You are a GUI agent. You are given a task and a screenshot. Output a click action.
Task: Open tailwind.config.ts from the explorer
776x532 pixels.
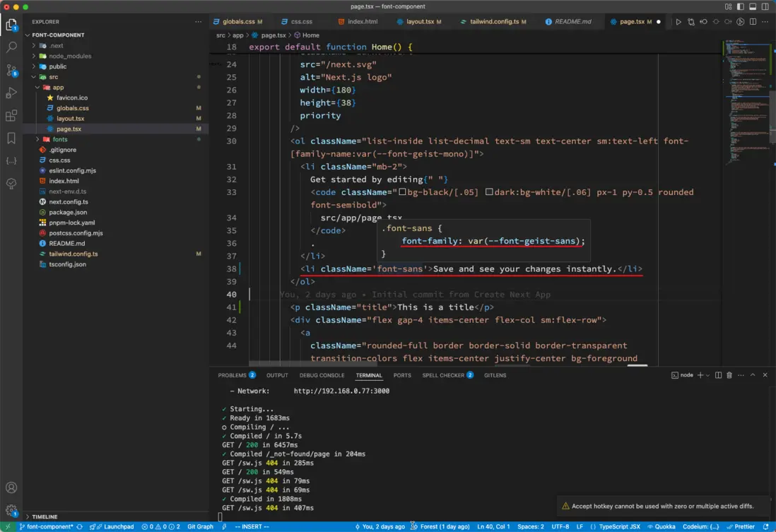tap(74, 254)
